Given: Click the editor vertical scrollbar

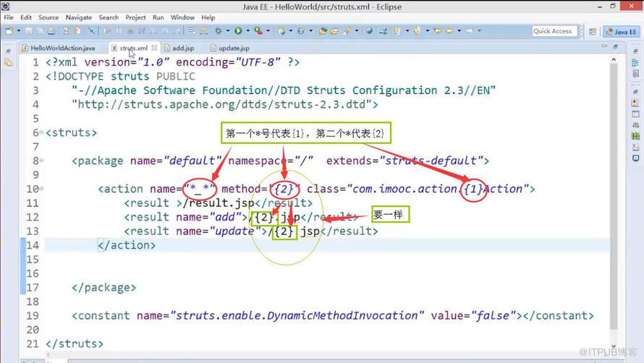Looking at the screenshot, I should point(614,197).
